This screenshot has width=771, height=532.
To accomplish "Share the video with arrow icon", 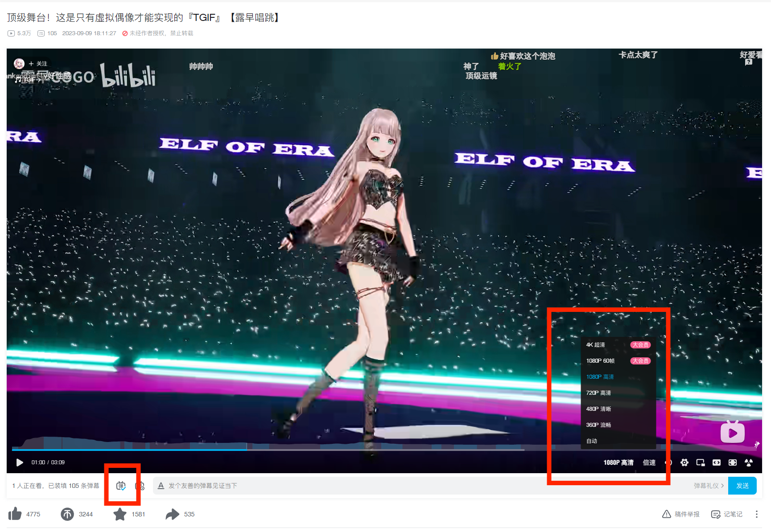I will pos(172,514).
